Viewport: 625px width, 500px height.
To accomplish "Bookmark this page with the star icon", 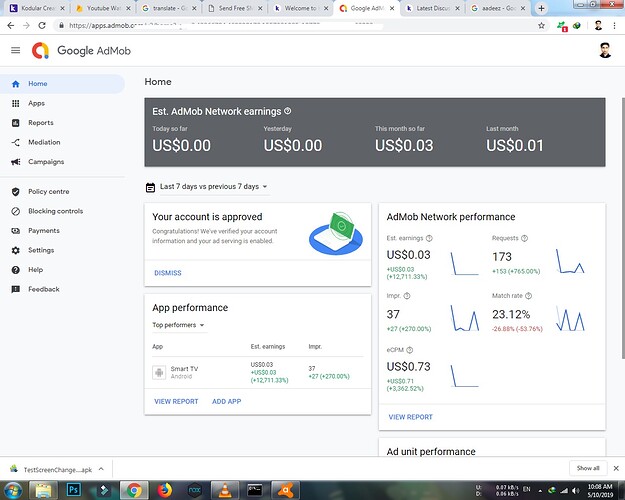I will [x=541, y=26].
